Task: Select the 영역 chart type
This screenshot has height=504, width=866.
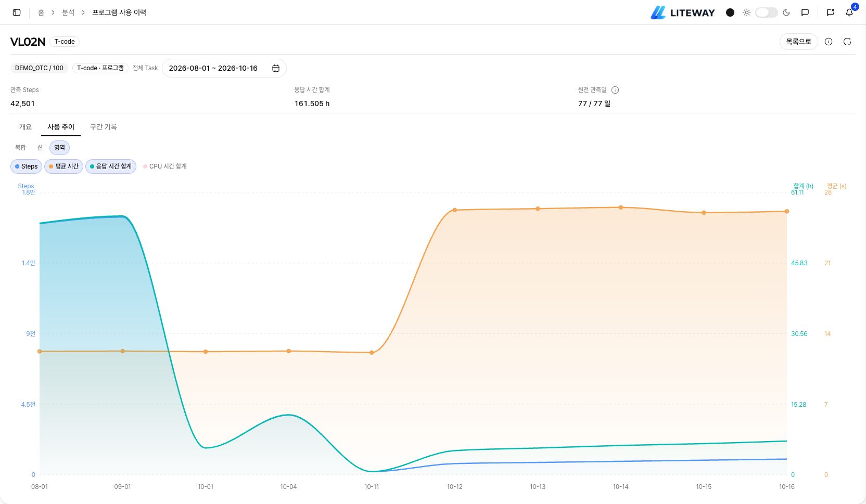Action: 60,148
